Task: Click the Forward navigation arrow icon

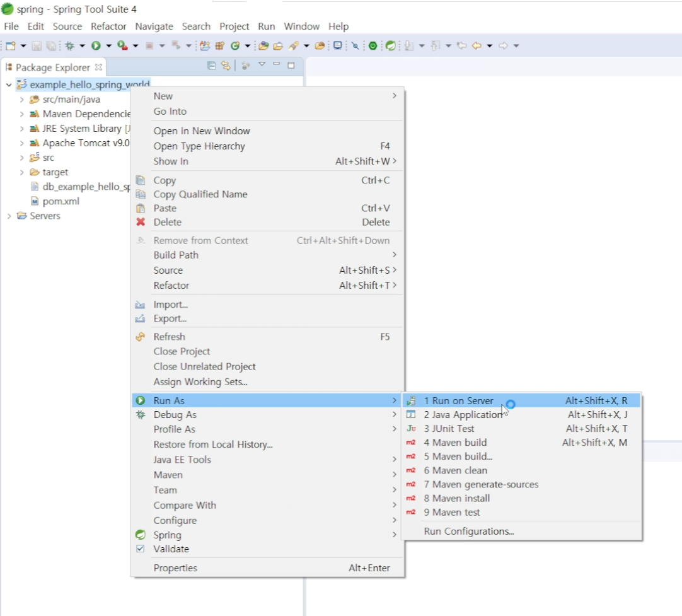Action: click(503, 45)
